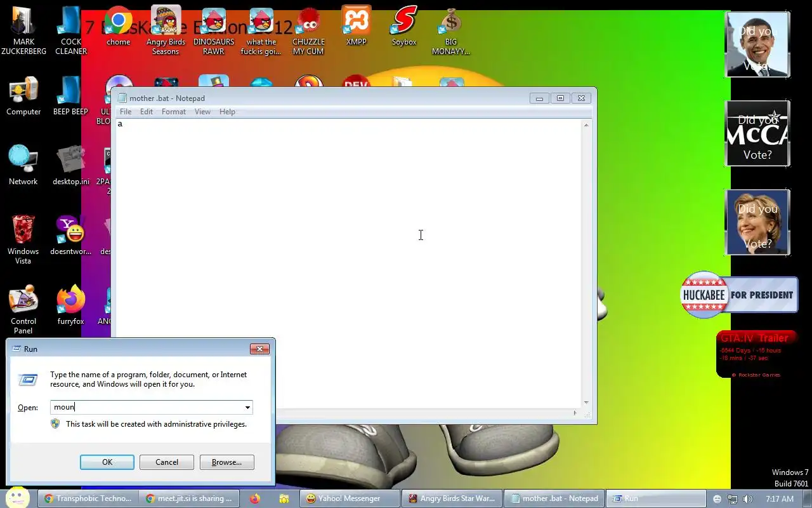Select the Network desktop icon

[x=23, y=165]
